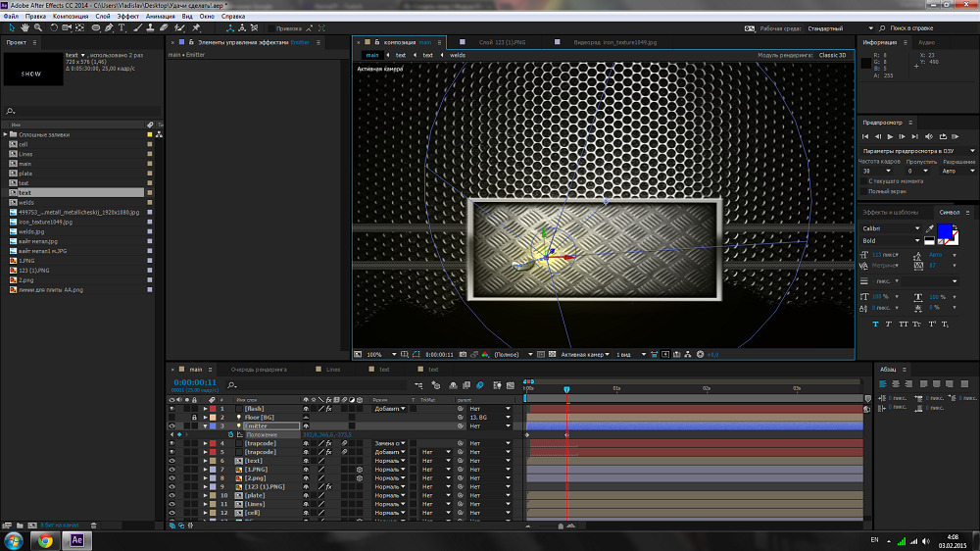Screen dimensions: 980x551
Task: Select the Eraser tool
Action: (164, 28)
